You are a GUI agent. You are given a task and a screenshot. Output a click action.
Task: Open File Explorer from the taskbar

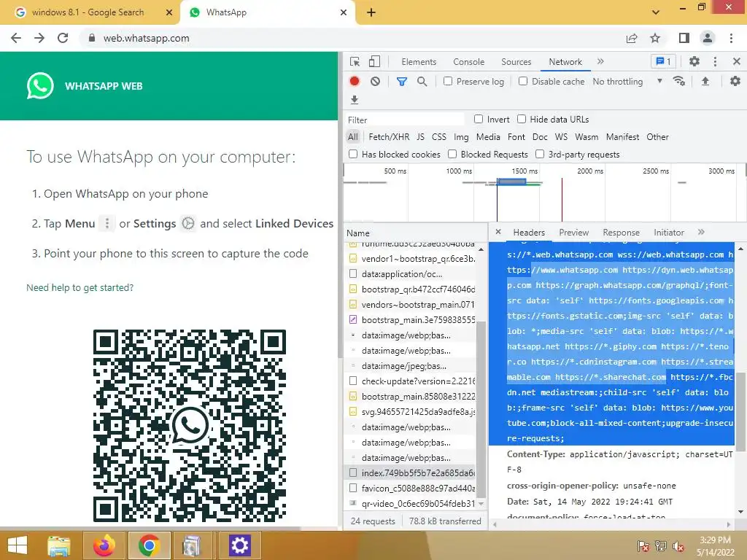point(58,545)
